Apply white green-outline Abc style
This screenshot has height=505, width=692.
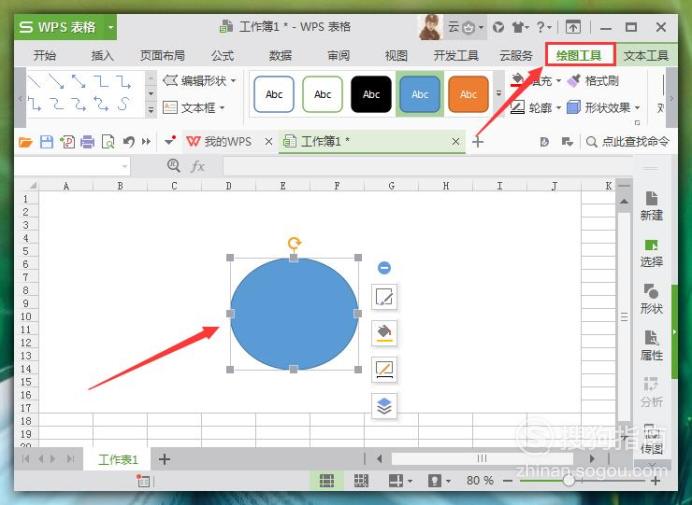[323, 94]
